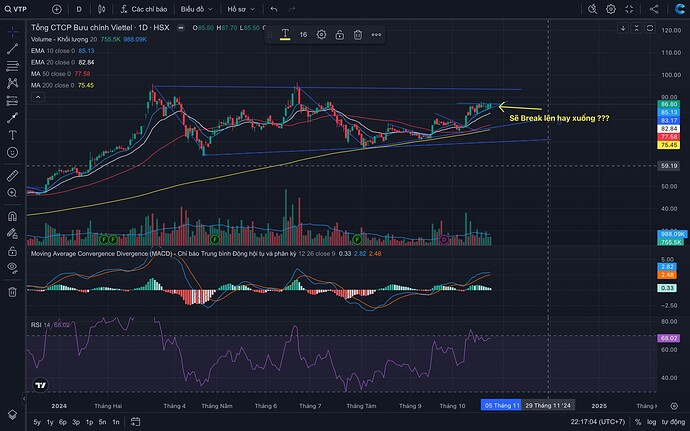Screen dimensions: 690x431
Task: Select the EMA 10 close legend
Action: [x=53, y=51]
